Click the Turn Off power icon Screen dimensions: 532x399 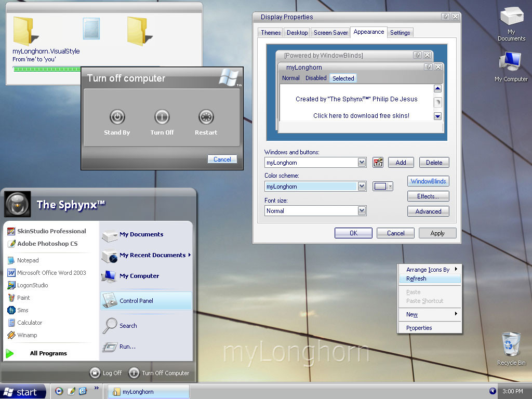162,117
